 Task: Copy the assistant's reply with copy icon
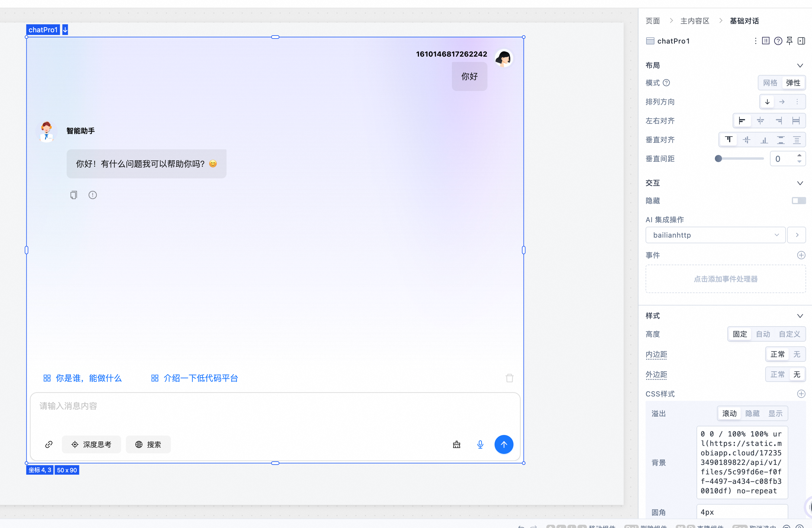pyautogui.click(x=73, y=195)
